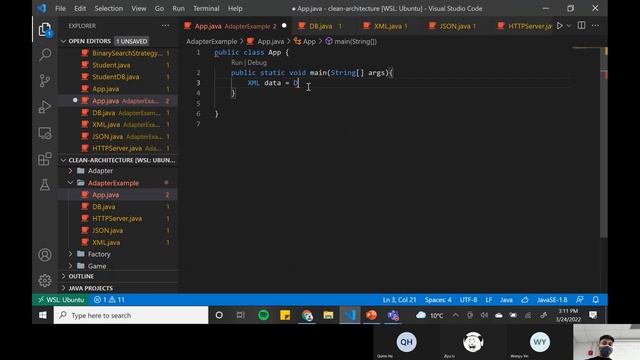Open the Explorer view in activity bar
This screenshot has width=640, height=360.
click(45, 29)
